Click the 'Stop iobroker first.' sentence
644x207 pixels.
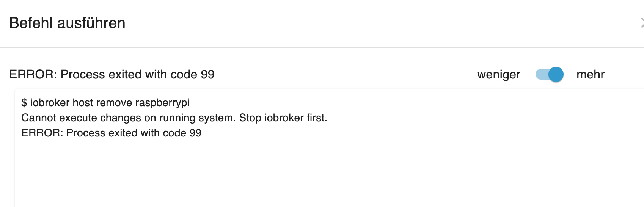[283, 118]
